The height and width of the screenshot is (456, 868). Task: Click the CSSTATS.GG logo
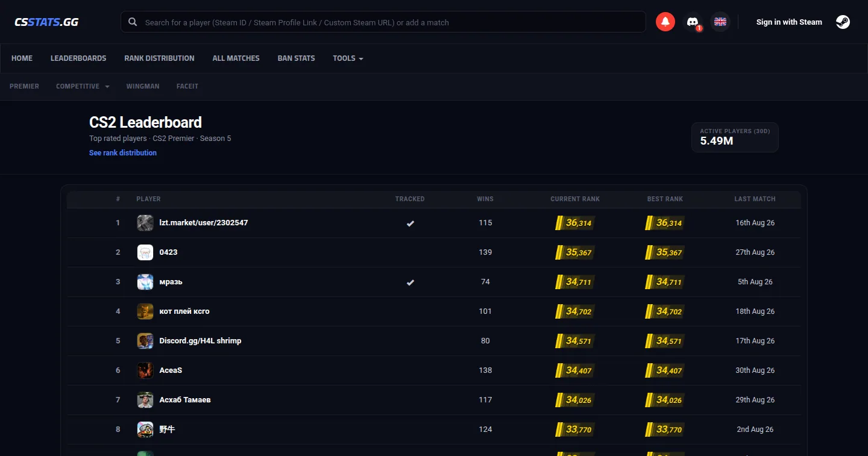(x=46, y=22)
